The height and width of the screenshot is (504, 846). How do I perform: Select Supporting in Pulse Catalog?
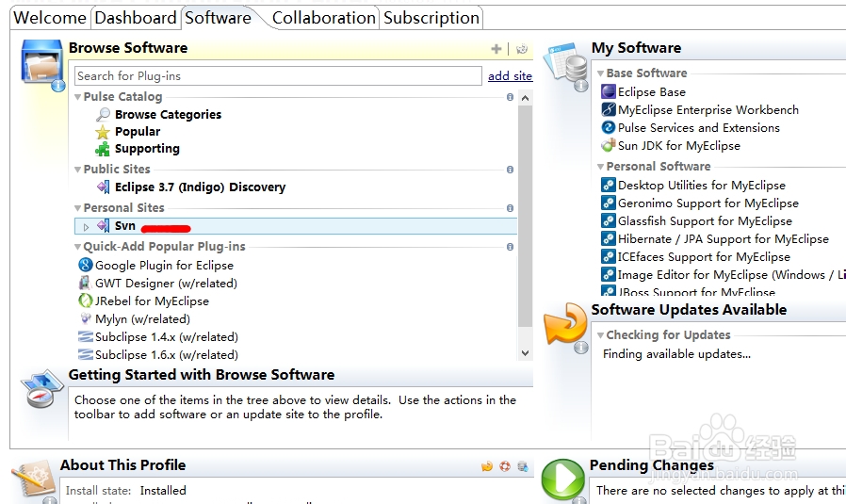[147, 149]
